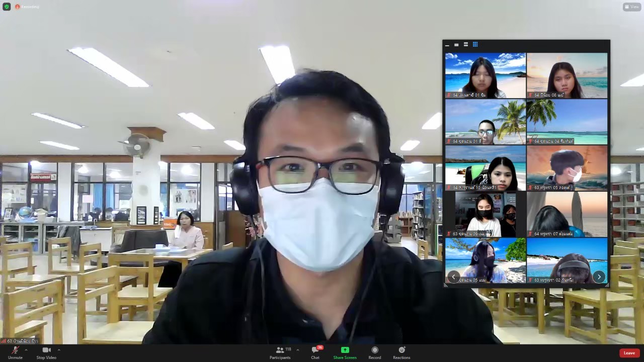Click the Recording indicator label
The image size is (644, 362).
pos(27,7)
